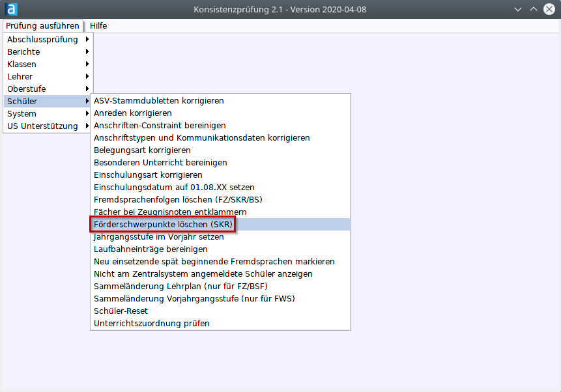Choose Belegungsart korrigieren
This screenshot has width=561, height=392.
click(x=220, y=150)
